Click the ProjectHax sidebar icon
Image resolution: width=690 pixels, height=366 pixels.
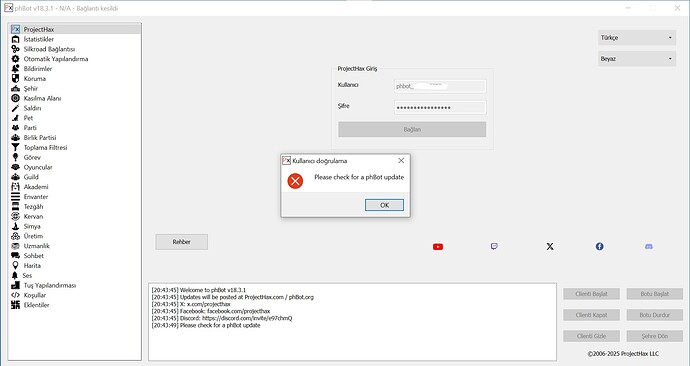[x=15, y=29]
